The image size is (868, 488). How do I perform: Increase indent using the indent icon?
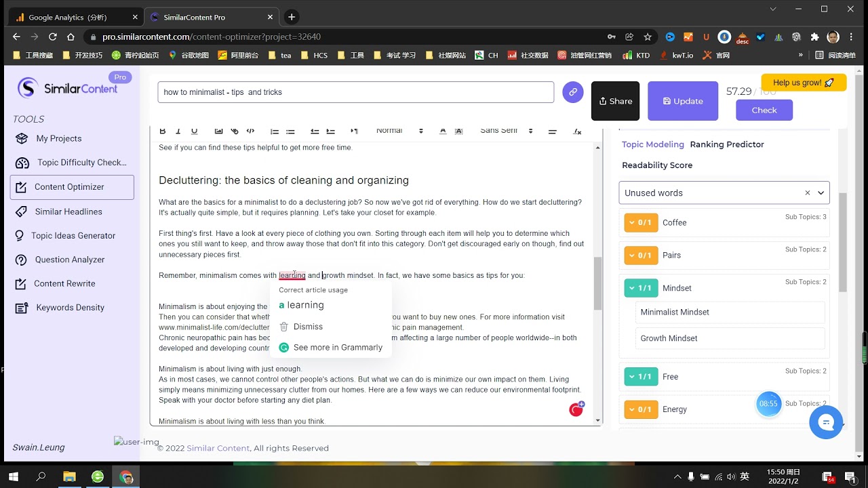(330, 131)
